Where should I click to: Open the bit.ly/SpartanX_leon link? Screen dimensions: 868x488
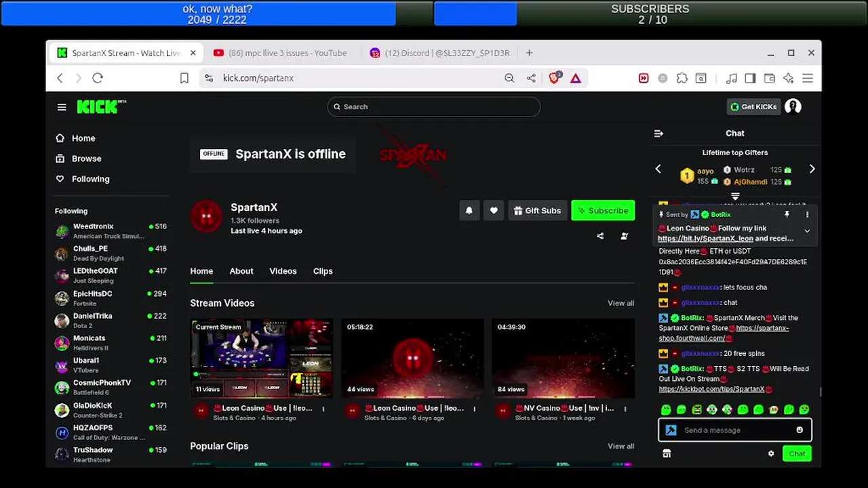(x=705, y=239)
